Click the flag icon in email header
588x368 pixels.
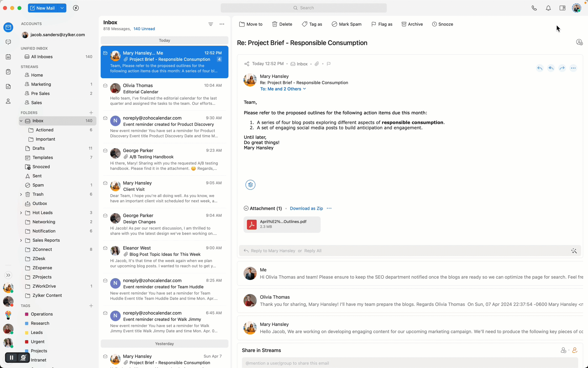point(328,64)
